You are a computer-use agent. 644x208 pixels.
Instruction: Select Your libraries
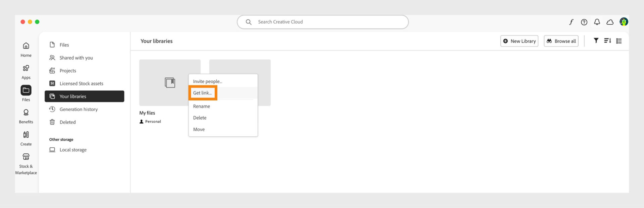click(84, 96)
